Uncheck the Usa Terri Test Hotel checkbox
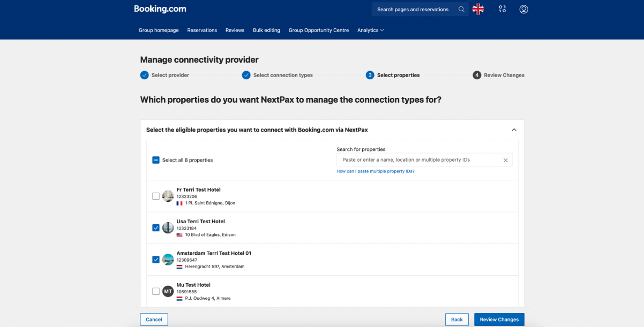 click(156, 227)
